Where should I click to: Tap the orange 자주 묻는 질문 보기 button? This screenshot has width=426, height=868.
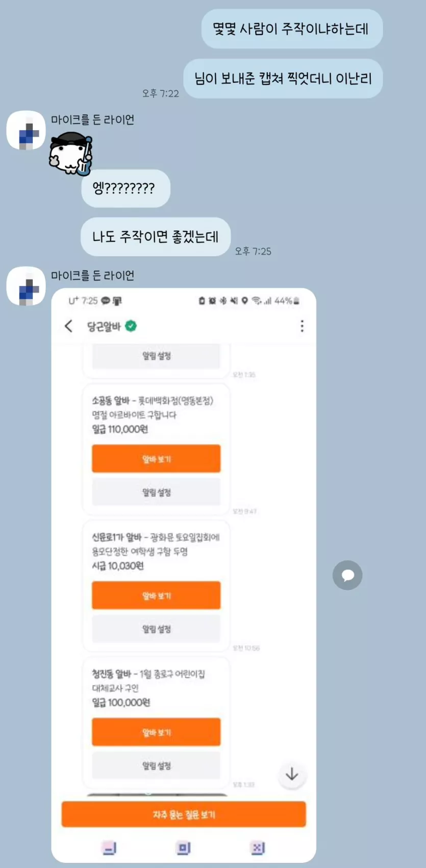coord(184,814)
